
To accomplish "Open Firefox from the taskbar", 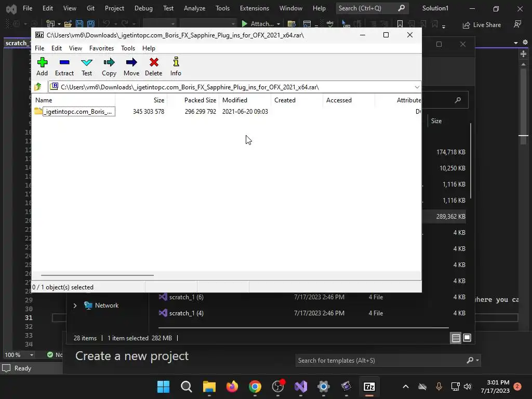I will tap(232, 387).
